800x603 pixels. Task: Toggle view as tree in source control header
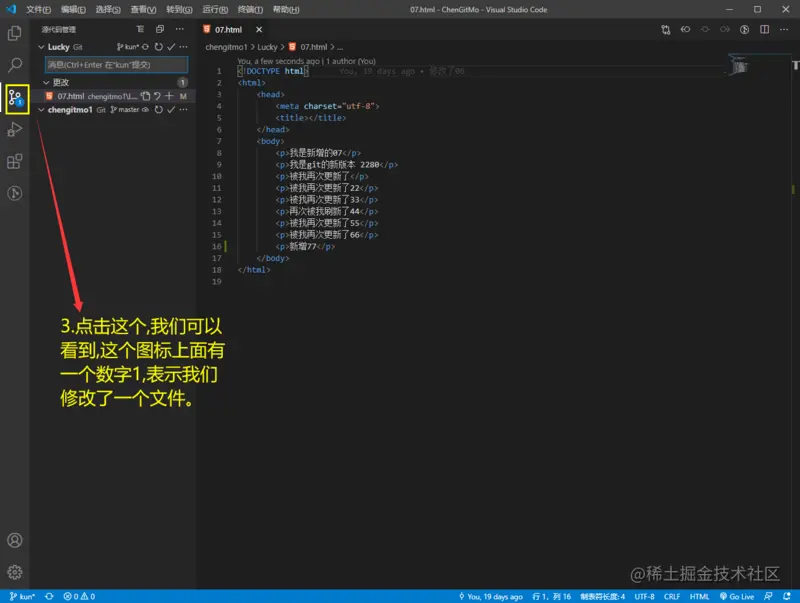[140, 29]
